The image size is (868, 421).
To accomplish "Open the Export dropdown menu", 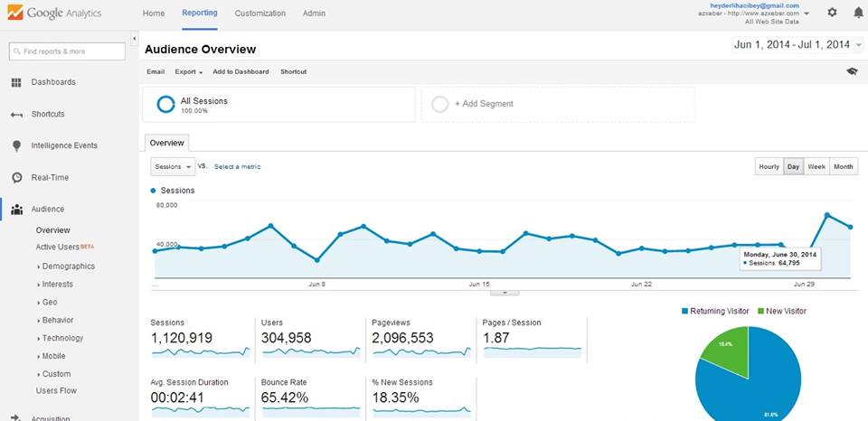I will (189, 72).
